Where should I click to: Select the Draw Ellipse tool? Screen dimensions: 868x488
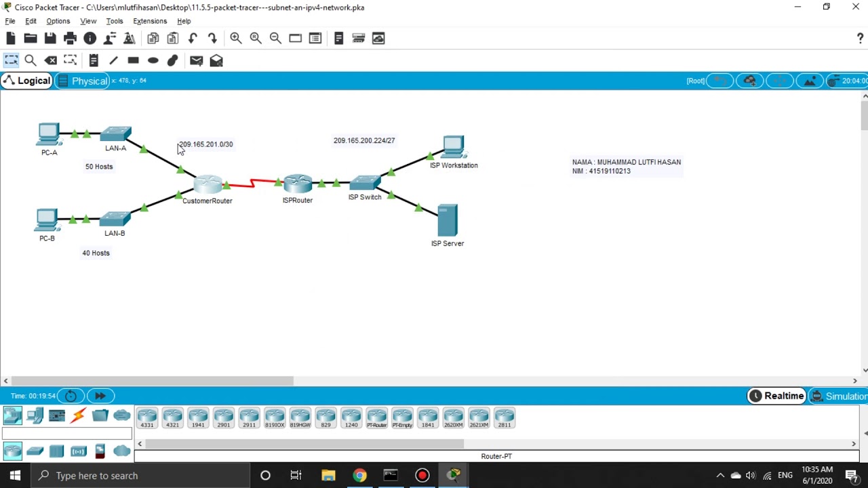tap(153, 60)
